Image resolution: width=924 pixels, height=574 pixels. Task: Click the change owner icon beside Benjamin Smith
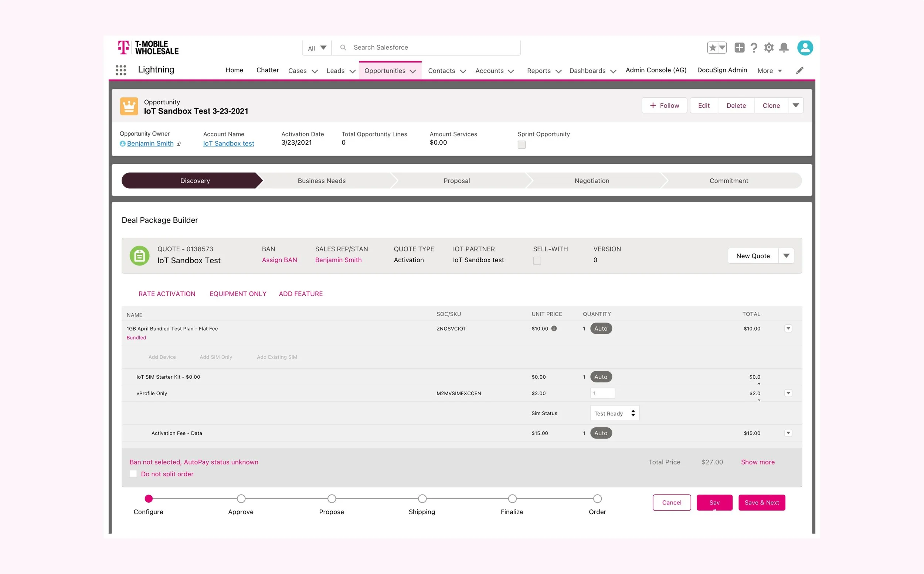(x=179, y=144)
